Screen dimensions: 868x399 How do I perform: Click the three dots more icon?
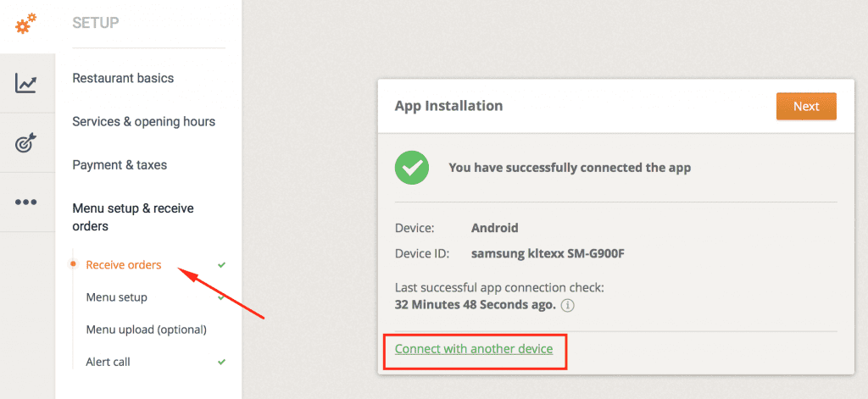[x=26, y=202]
